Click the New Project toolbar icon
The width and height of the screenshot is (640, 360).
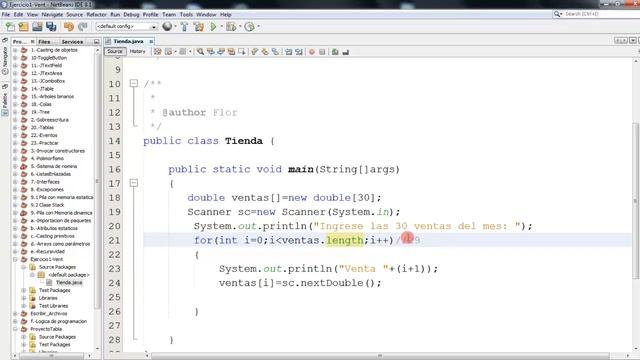[24, 27]
